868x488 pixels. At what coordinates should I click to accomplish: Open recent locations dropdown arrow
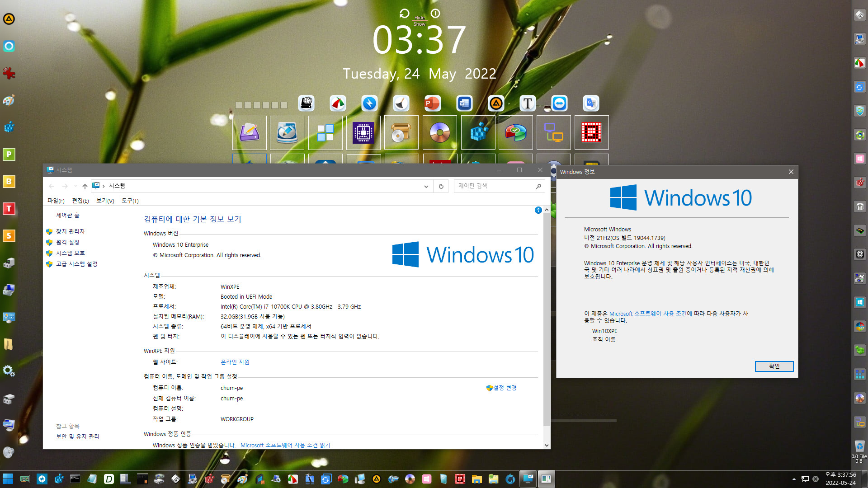point(75,186)
